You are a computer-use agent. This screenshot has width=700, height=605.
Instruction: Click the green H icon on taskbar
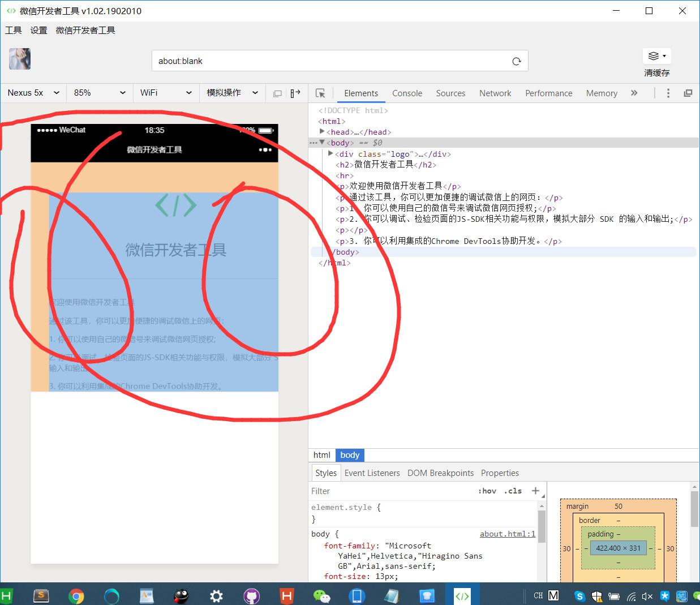[6, 595]
